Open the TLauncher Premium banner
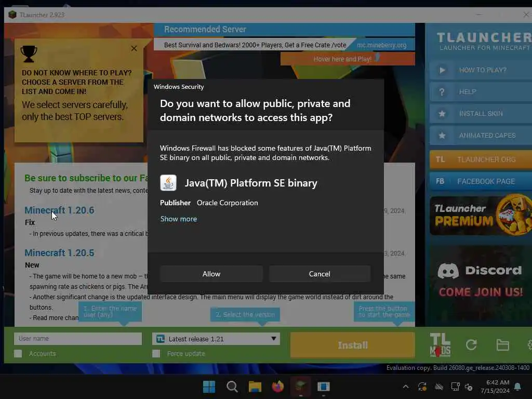 [x=481, y=215]
